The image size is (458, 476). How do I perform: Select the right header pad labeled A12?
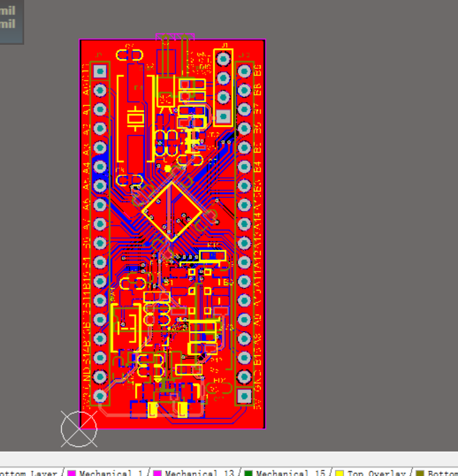click(244, 262)
